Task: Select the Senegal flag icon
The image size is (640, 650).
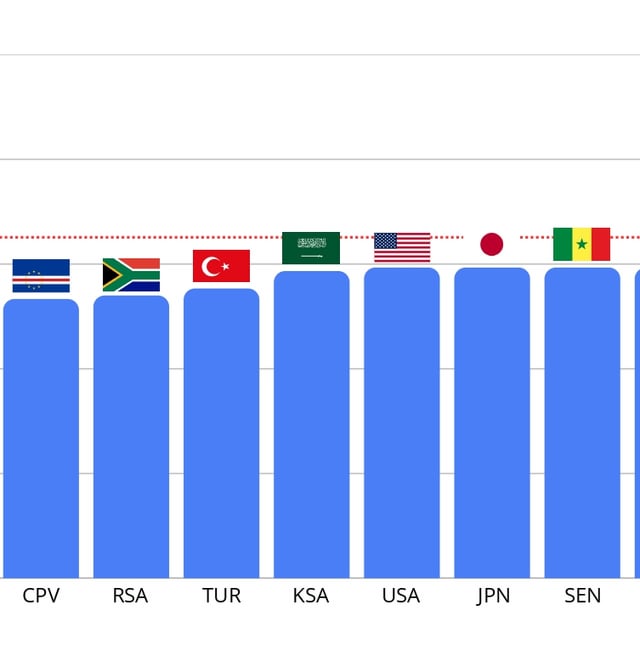Action: (582, 244)
